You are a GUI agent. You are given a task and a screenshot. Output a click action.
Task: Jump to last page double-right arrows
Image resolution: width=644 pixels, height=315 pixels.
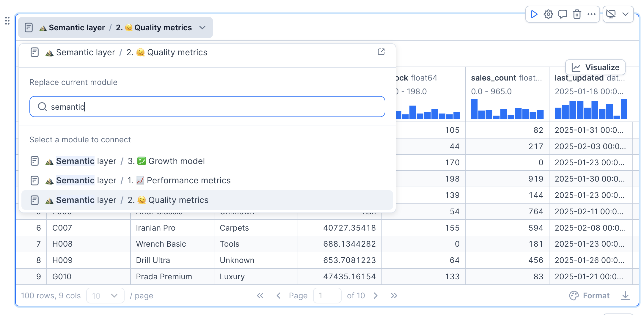tap(394, 296)
